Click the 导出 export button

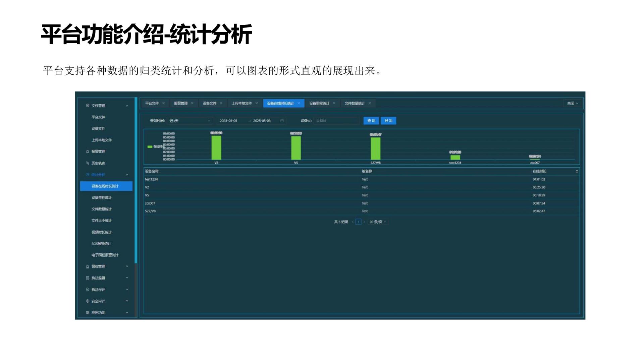(x=389, y=121)
